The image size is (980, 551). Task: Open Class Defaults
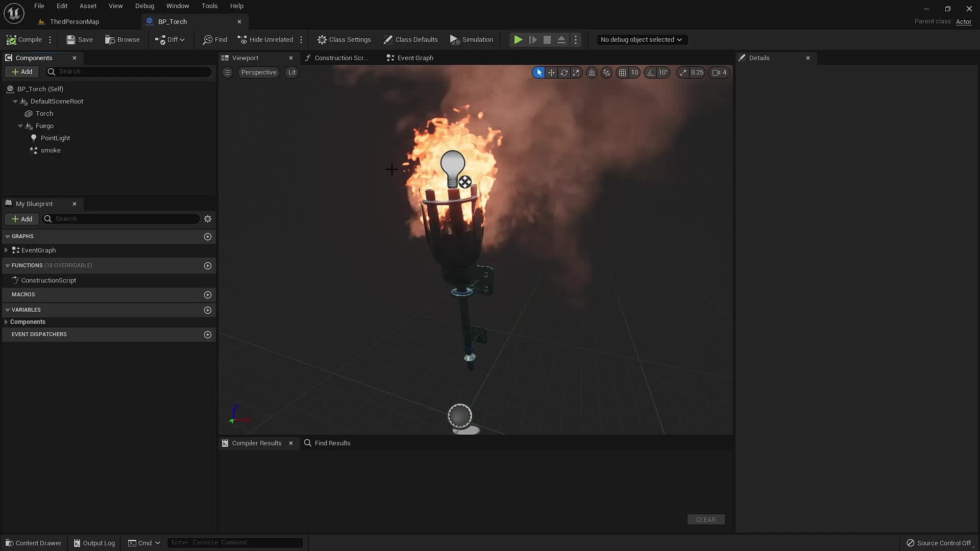(410, 39)
